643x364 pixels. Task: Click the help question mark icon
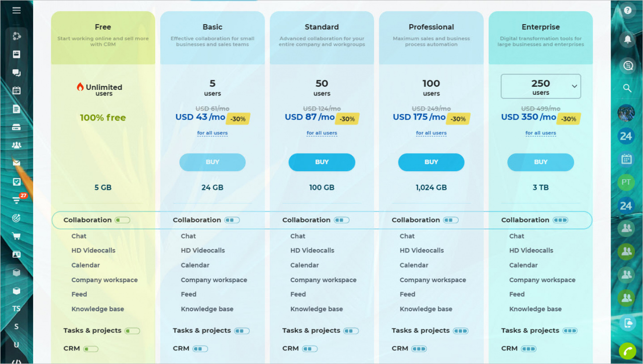pyautogui.click(x=627, y=10)
